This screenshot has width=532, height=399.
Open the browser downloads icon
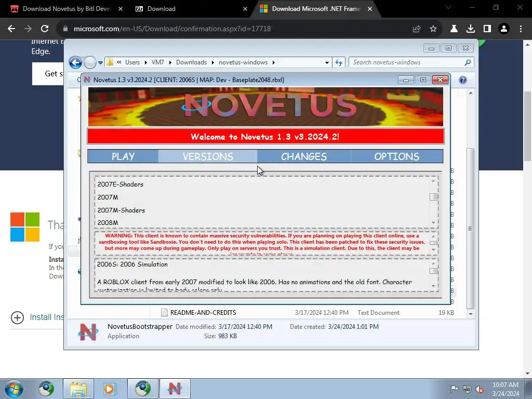[x=471, y=29]
